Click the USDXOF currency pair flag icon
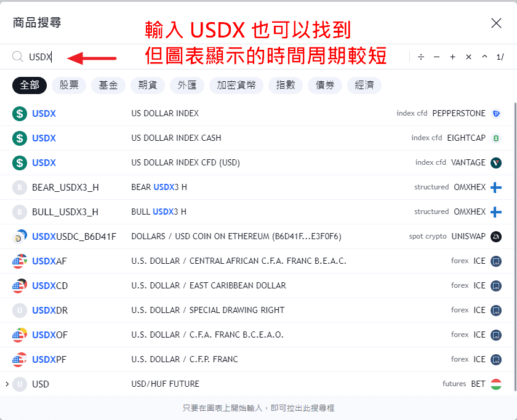The height and width of the screenshot is (420, 517). pyautogui.click(x=20, y=335)
